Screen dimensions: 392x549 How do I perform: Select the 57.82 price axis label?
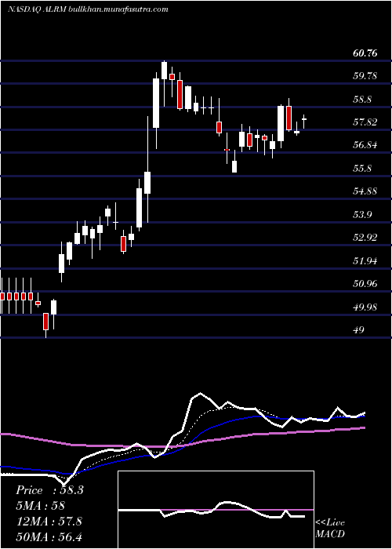pyautogui.click(x=365, y=122)
